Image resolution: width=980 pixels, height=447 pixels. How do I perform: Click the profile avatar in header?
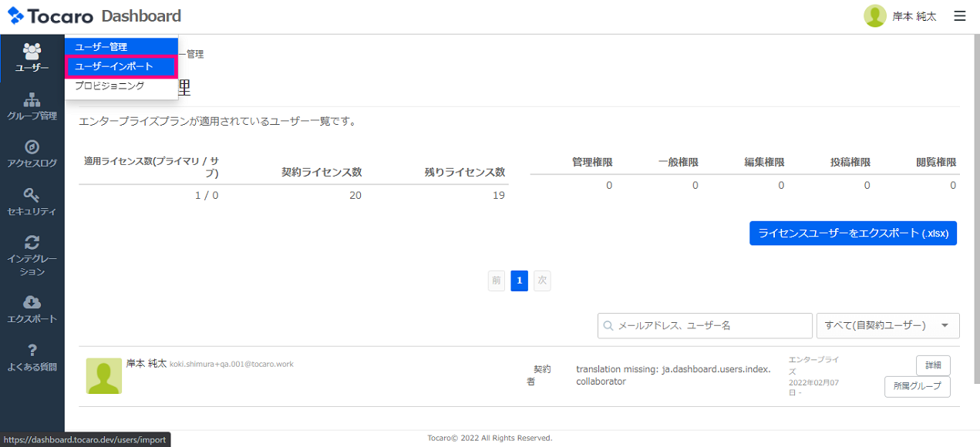tap(874, 16)
